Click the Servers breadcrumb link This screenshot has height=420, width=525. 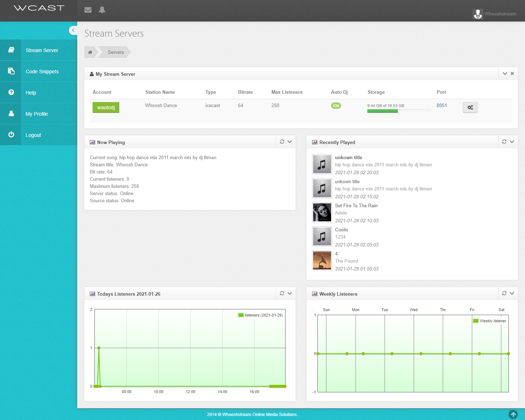pyautogui.click(x=116, y=52)
